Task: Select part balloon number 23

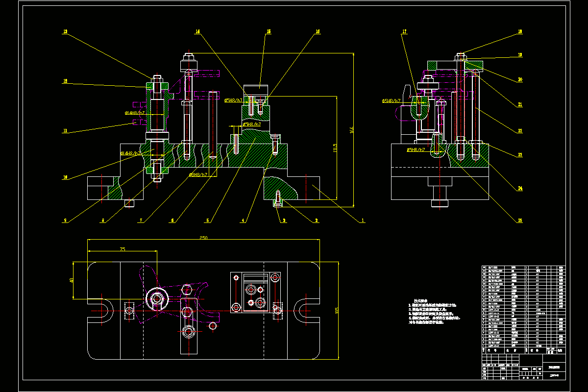Action: [520, 155]
